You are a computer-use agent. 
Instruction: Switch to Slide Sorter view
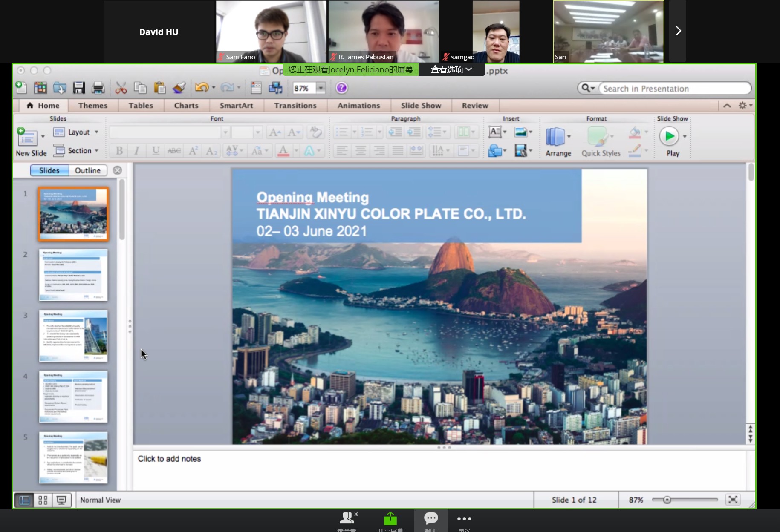[43, 500]
